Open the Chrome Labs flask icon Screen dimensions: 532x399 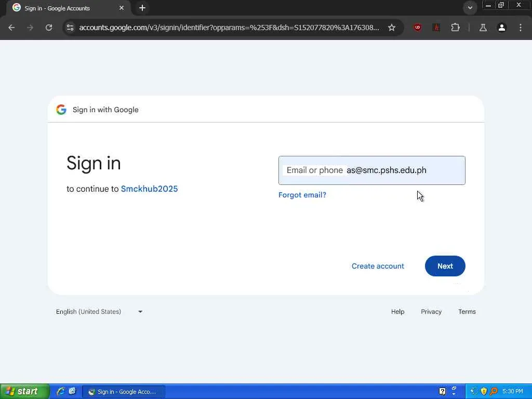coord(483,28)
